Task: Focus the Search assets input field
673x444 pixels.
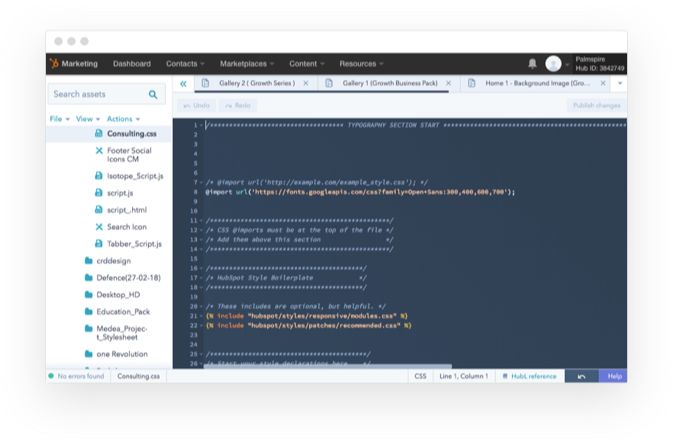Action: tap(97, 95)
